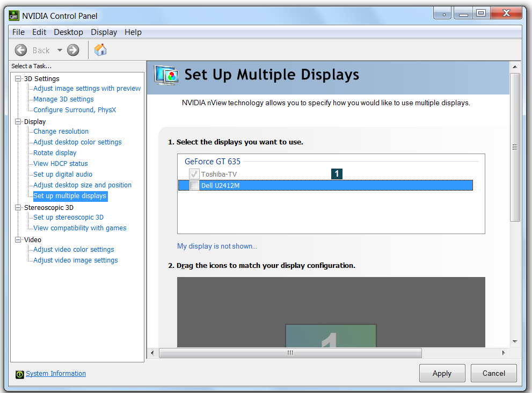Open Set up stereoscopic 3D
Viewport: 532px width, 393px height.
point(69,217)
